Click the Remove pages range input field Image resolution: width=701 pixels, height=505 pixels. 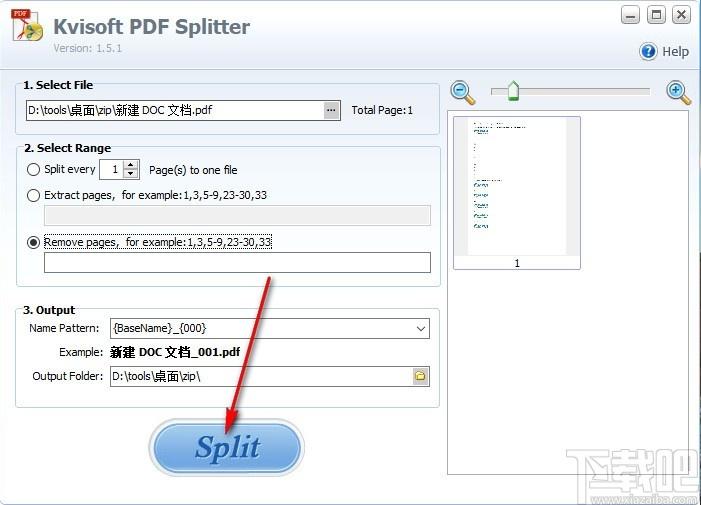pos(237,262)
